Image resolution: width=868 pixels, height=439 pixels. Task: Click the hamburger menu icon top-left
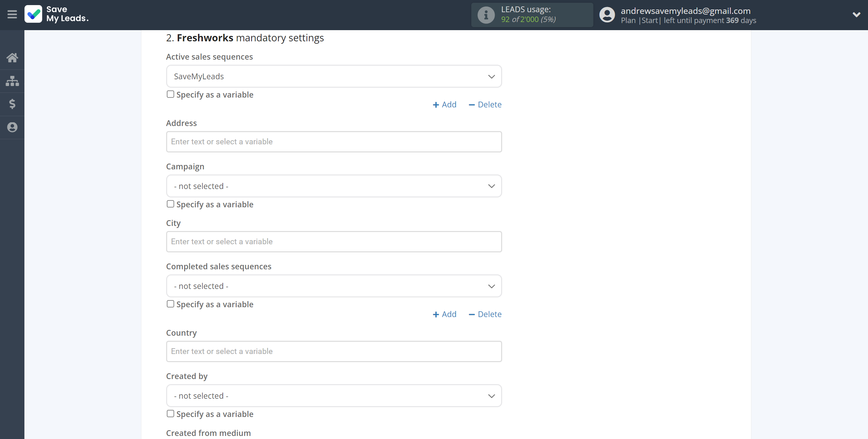click(x=12, y=15)
